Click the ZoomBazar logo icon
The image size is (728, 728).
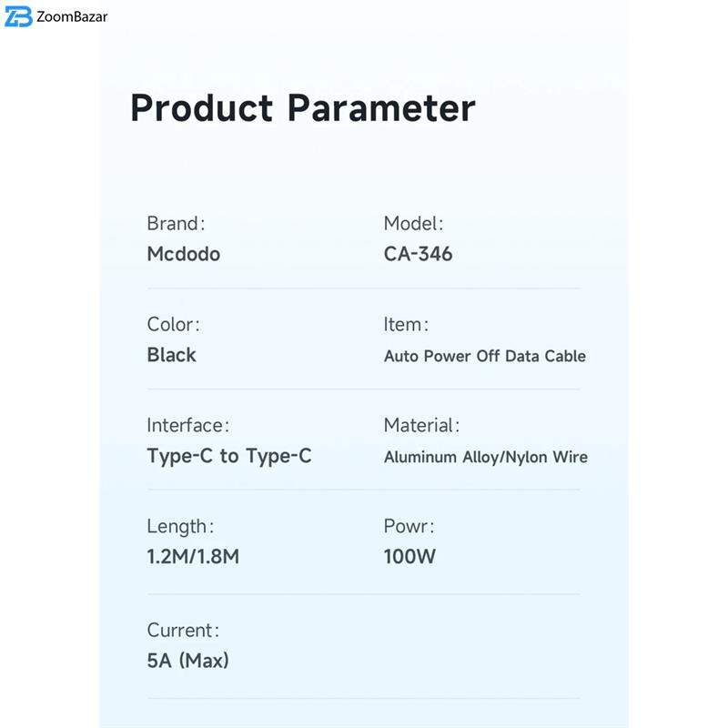coord(17,17)
